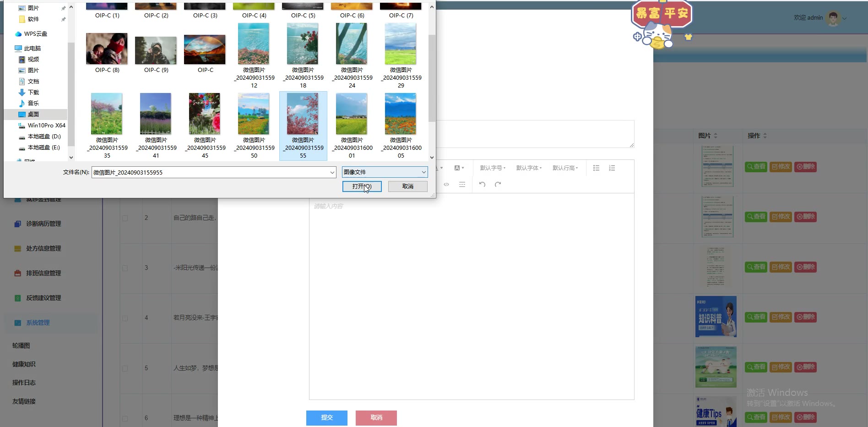Click the 系统管理 sidebar icon
Viewport: 868px width, 427px height.
coord(17,323)
